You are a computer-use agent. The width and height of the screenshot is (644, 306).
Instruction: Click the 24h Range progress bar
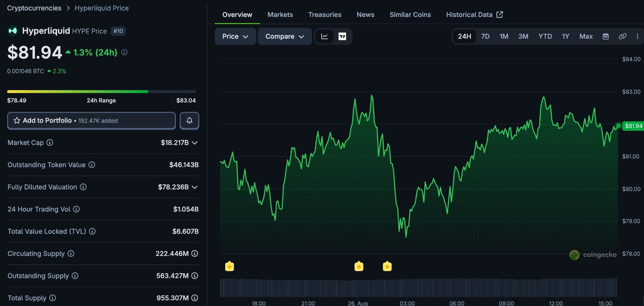(x=101, y=91)
